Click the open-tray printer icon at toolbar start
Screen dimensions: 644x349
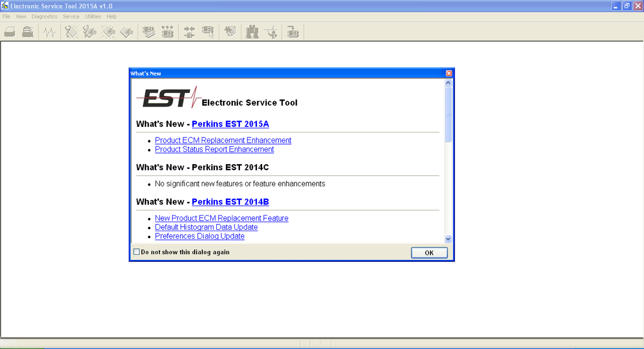tap(10, 32)
